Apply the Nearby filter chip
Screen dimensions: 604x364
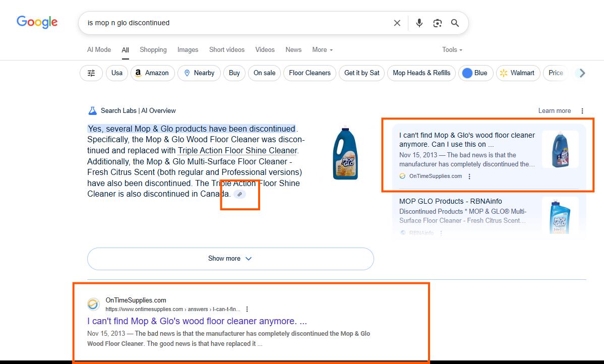[199, 73]
